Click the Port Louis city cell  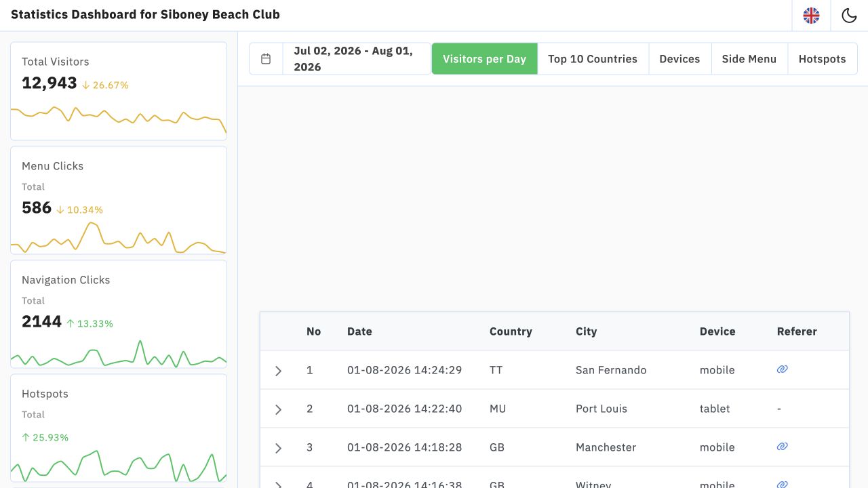[601, 409]
